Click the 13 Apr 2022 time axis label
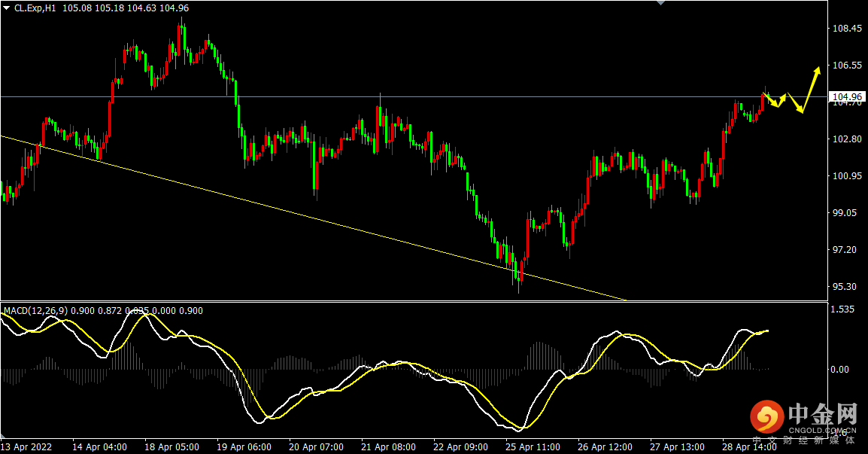Screen dimensions: 868x454 tap(26, 446)
